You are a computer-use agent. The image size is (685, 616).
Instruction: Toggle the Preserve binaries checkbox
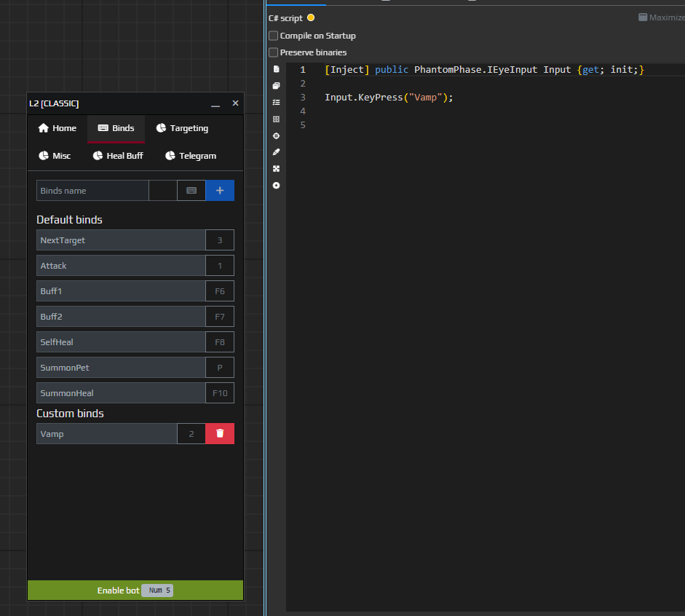(274, 52)
